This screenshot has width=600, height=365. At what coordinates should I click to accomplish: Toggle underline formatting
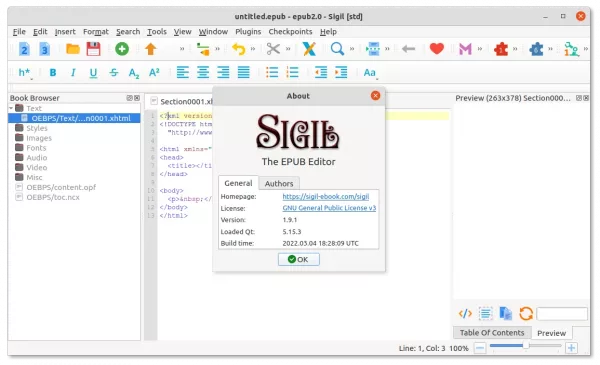pyautogui.click(x=93, y=73)
